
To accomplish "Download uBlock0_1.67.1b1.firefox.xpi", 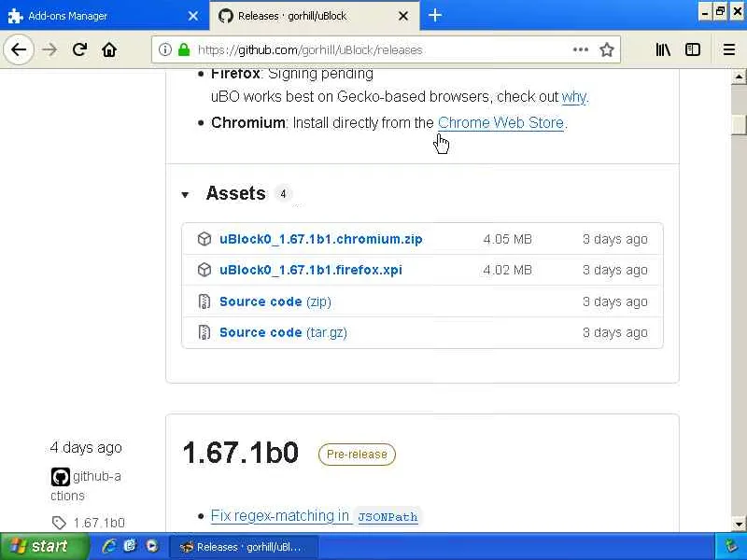I will 311,270.
